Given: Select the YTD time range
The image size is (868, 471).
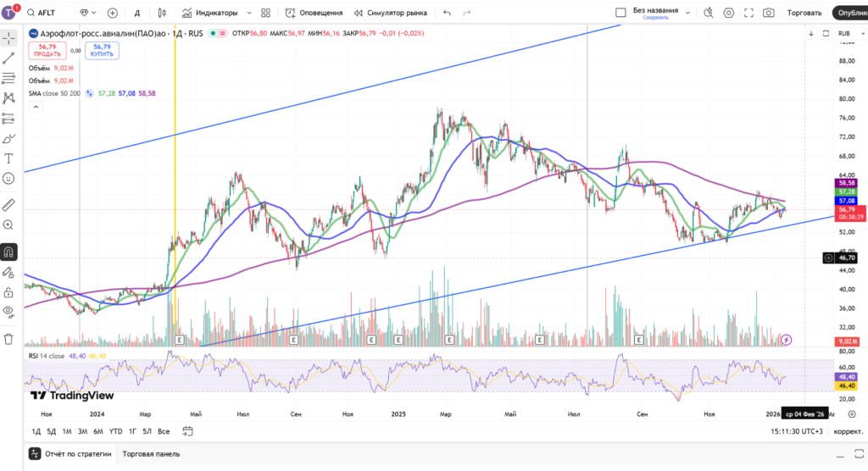Looking at the screenshot, I should 115,431.
